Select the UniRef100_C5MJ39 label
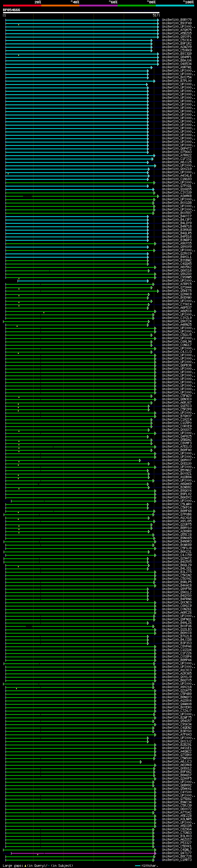197x868 pixels. pyautogui.click(x=177, y=805)
